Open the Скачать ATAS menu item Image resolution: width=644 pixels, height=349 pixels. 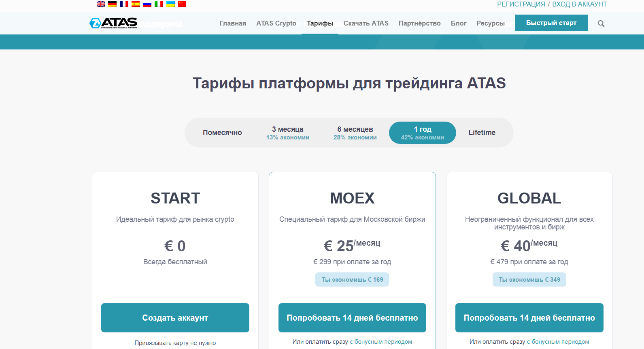[366, 23]
